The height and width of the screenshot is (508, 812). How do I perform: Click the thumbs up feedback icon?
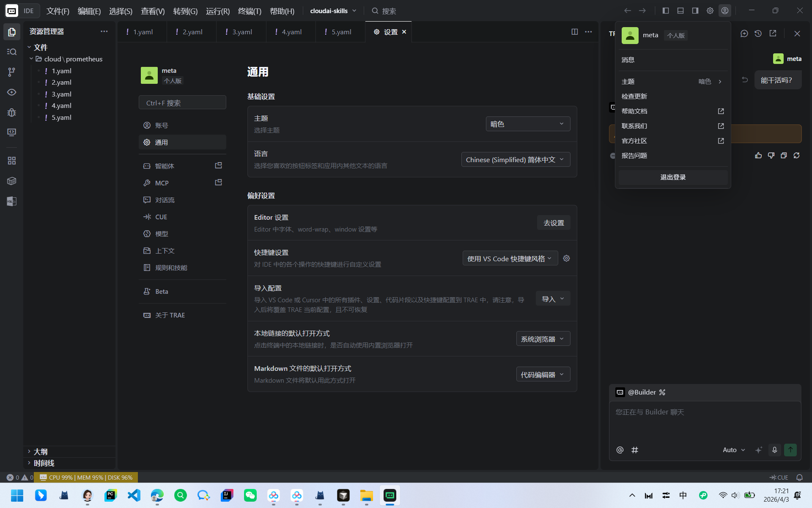coord(758,155)
